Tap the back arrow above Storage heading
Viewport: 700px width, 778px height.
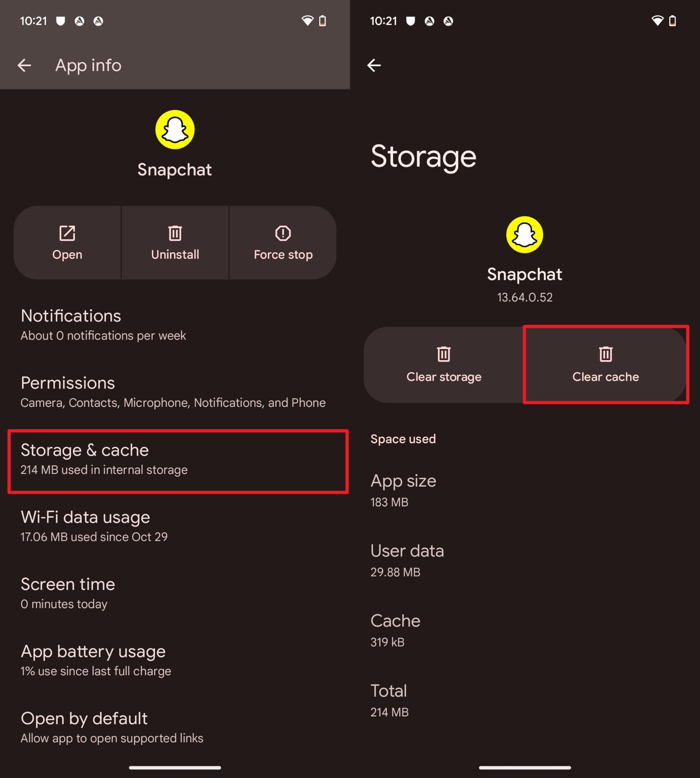tap(374, 65)
